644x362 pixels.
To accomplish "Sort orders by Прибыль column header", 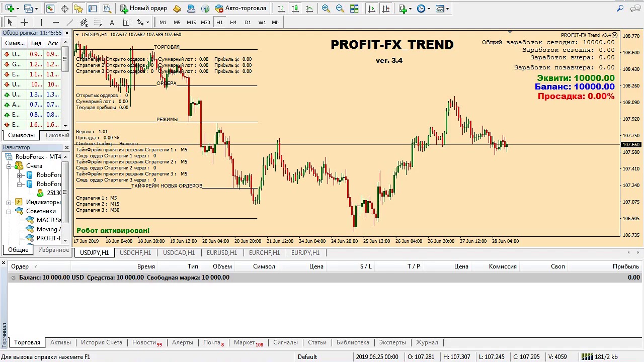I will (626, 266).
